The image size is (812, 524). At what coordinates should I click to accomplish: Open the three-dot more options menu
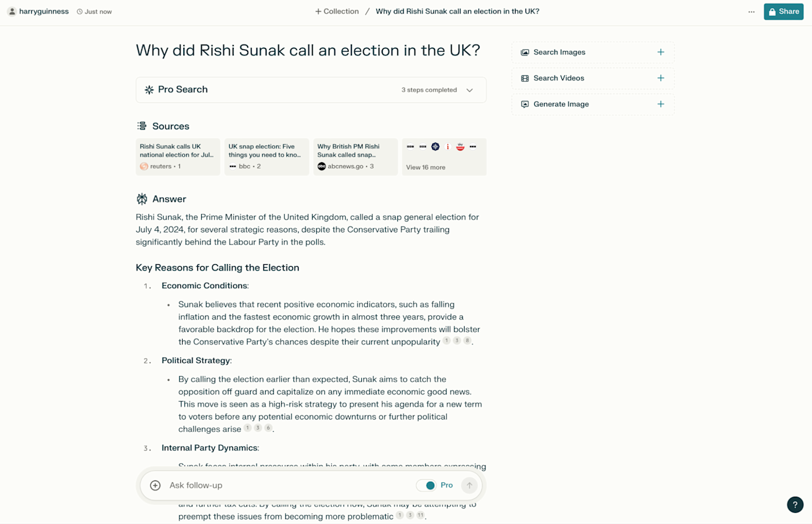point(751,12)
